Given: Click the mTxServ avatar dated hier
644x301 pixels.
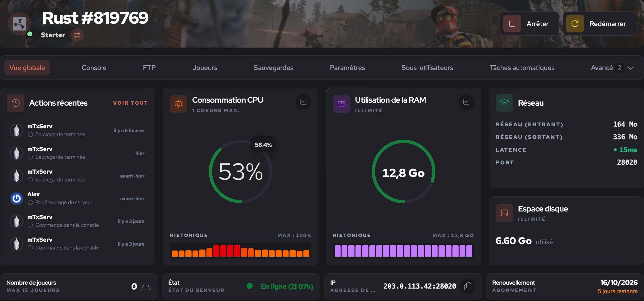Looking at the screenshot, I should point(17,153).
